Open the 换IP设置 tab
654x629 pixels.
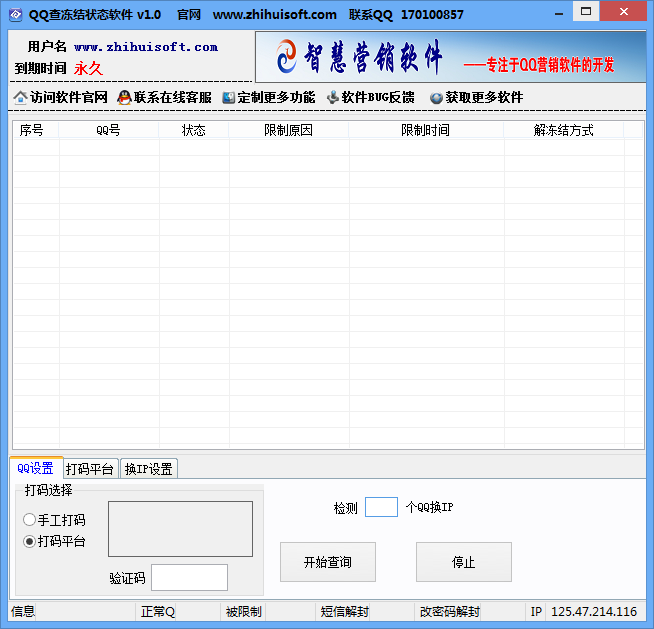tap(148, 469)
